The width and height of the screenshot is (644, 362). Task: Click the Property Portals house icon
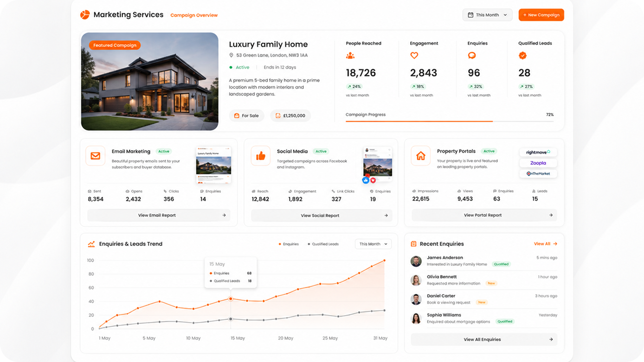pos(421,156)
